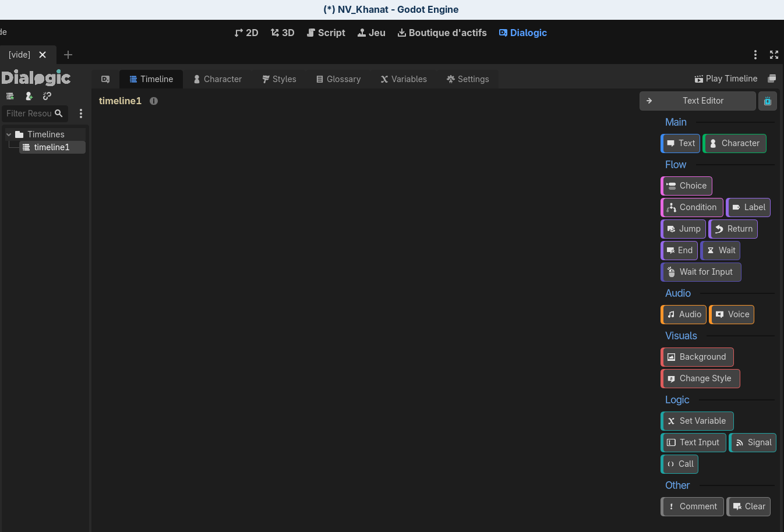784x532 pixels.
Task: Open the Dialogic Settings tab
Action: point(468,79)
